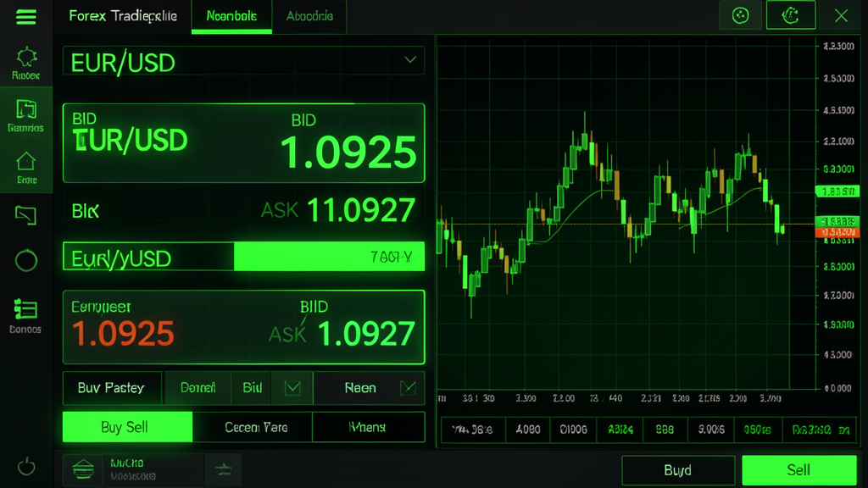868x488 pixels.
Task: Click the slanted chart panel sidebar icon
Action: [x=26, y=215]
